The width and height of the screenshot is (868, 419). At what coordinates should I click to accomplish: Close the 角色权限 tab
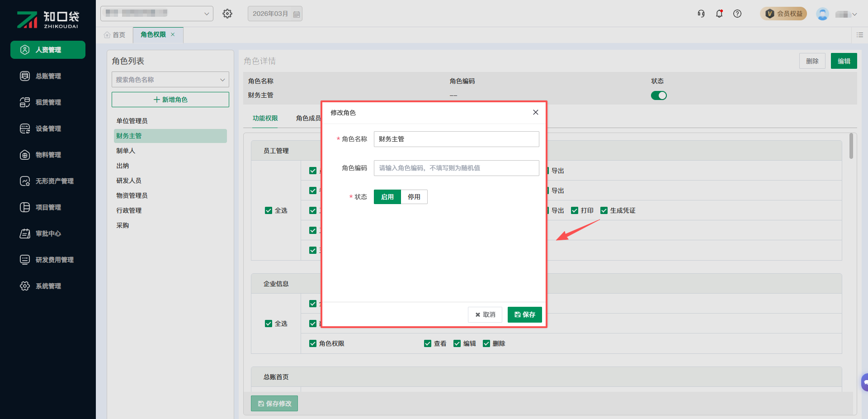[x=173, y=34]
